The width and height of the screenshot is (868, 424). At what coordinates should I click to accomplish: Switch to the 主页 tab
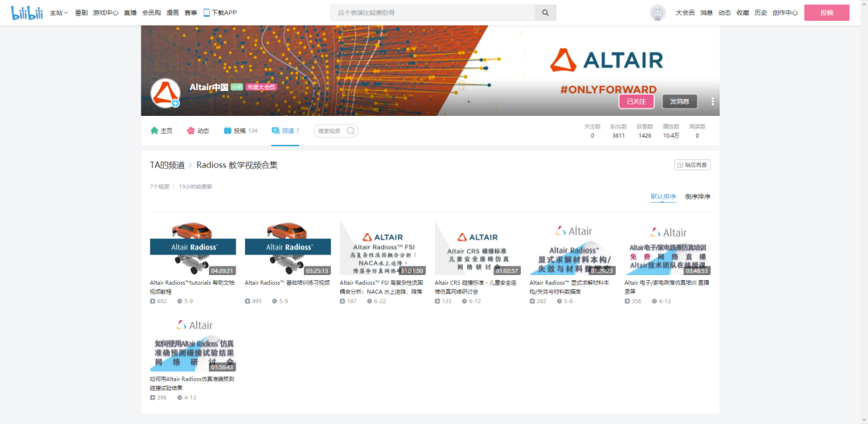point(162,131)
